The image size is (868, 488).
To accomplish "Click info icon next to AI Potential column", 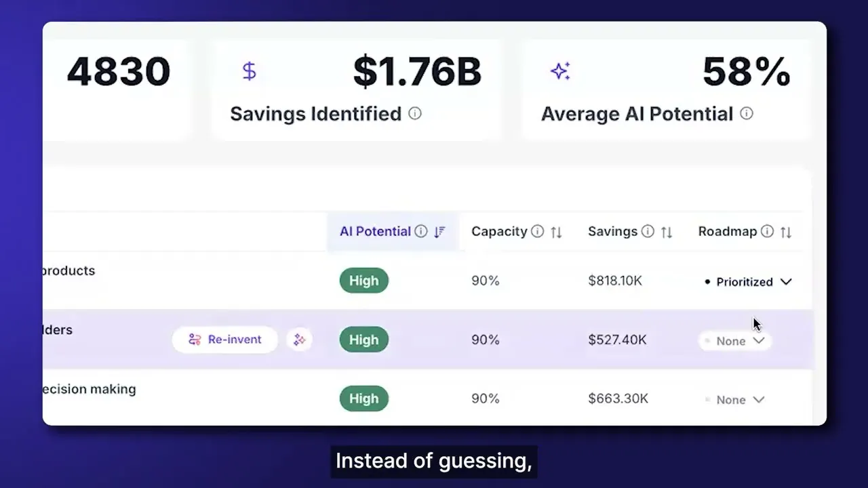I will [421, 231].
